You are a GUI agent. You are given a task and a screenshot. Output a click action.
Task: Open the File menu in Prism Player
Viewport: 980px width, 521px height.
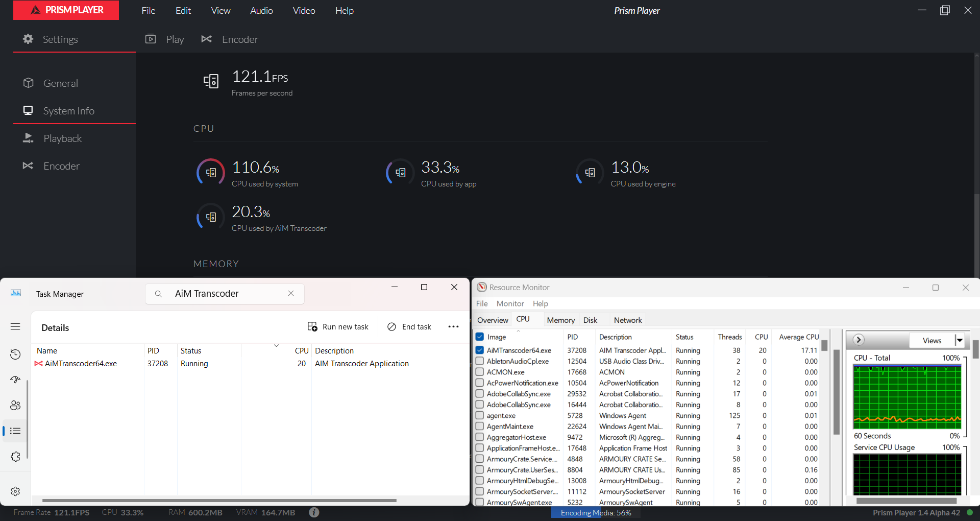pyautogui.click(x=149, y=10)
